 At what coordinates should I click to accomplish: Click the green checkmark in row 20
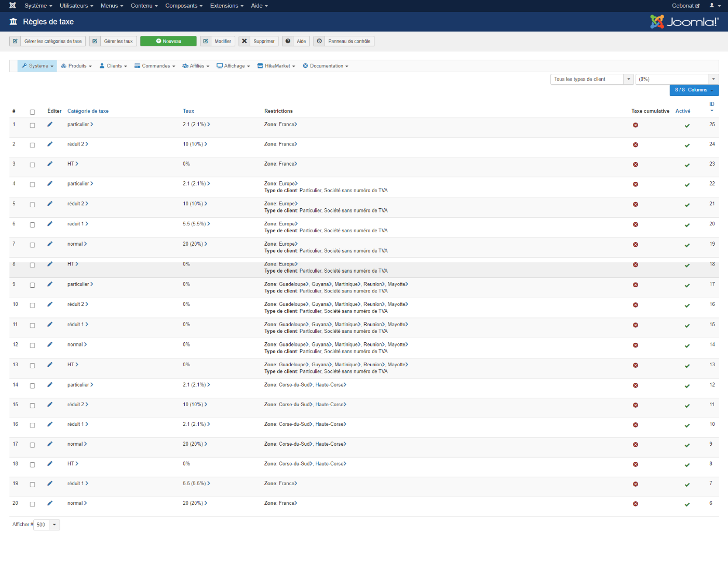(x=687, y=504)
